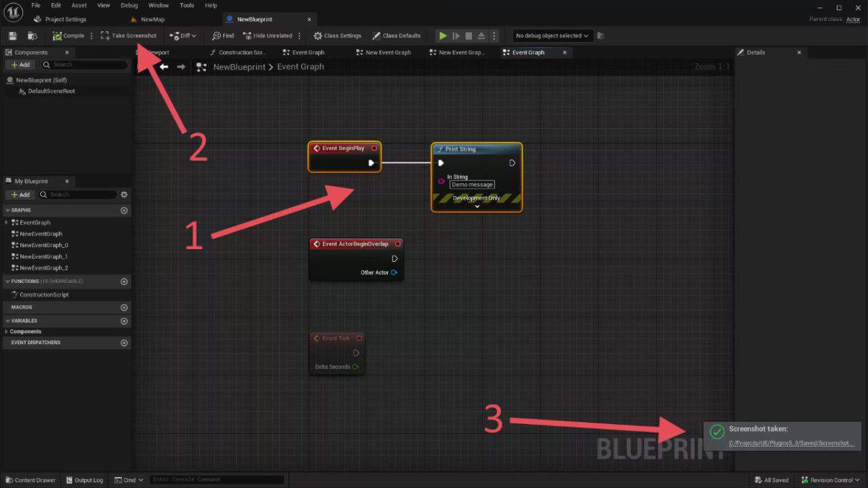Click the Take Screenshot toolbar button

point(129,36)
